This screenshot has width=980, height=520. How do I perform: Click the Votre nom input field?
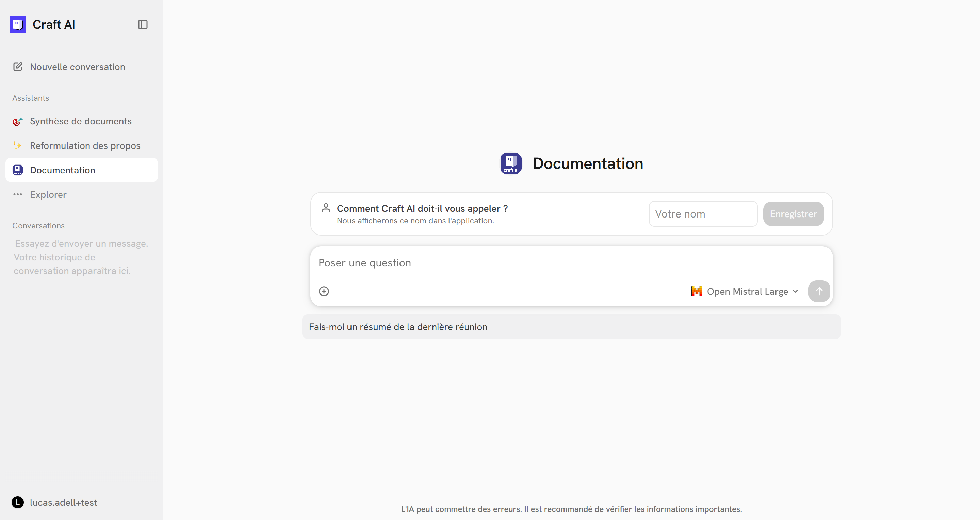pos(703,214)
